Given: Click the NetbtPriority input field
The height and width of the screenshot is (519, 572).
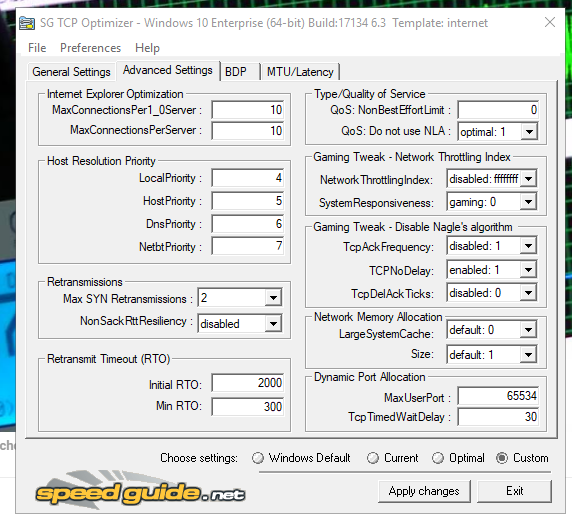Looking at the screenshot, I should [248, 246].
